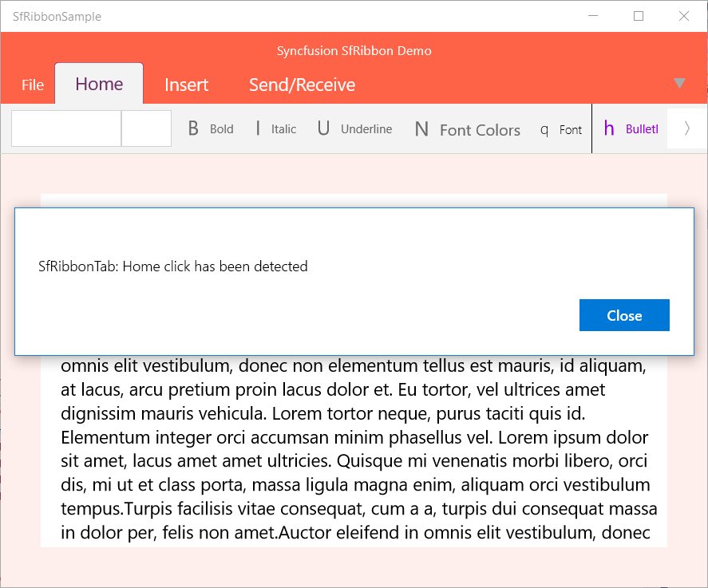Viewport: 708px width, 588px height.
Task: Close the SfRibbonSample window
Action: coord(683,16)
